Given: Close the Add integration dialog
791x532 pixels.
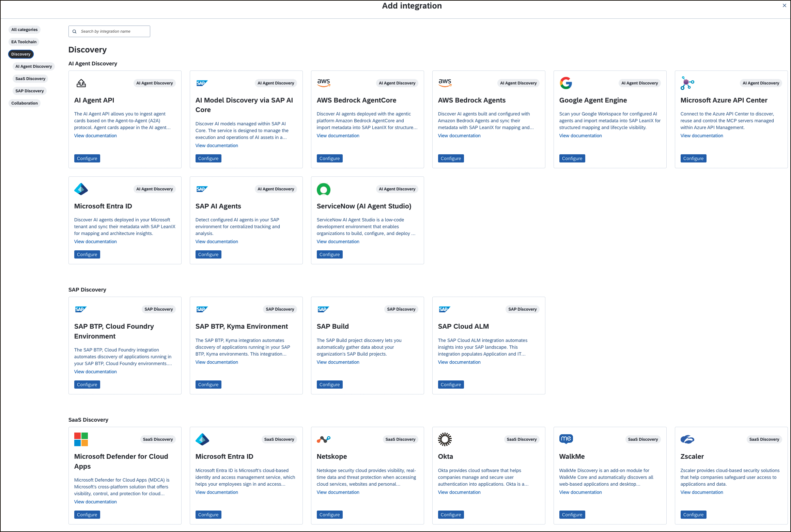Looking at the screenshot, I should click(784, 5).
